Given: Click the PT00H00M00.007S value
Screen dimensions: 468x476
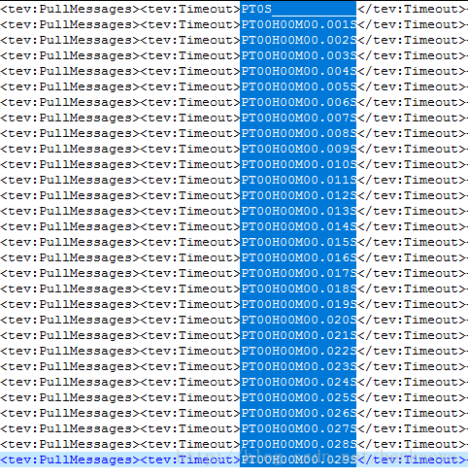Looking at the screenshot, I should [298, 118].
